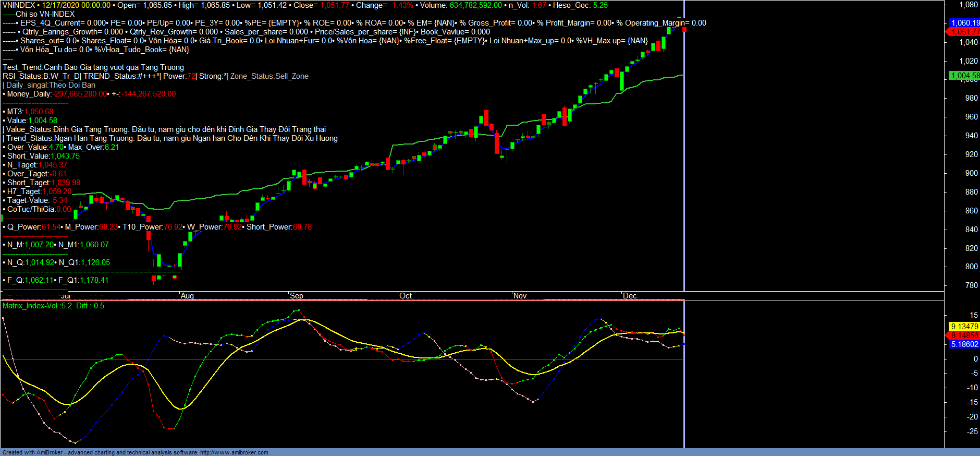Screen dimensions: 980x456
Task: Click the red 1,051.77 close price marker
Action: [964, 32]
